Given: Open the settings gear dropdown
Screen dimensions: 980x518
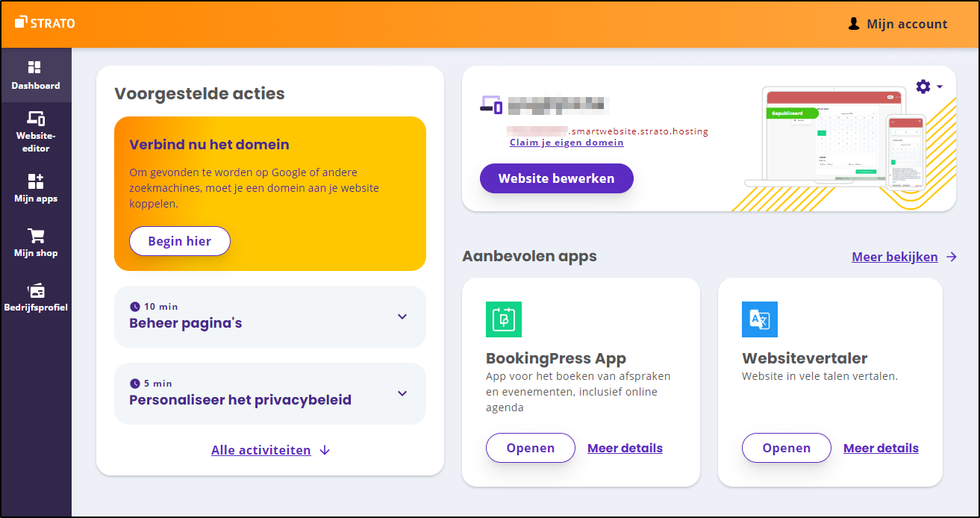Looking at the screenshot, I should [928, 87].
